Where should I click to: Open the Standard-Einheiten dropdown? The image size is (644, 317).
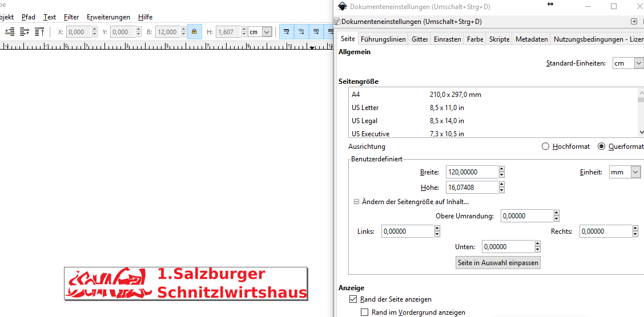pyautogui.click(x=627, y=63)
